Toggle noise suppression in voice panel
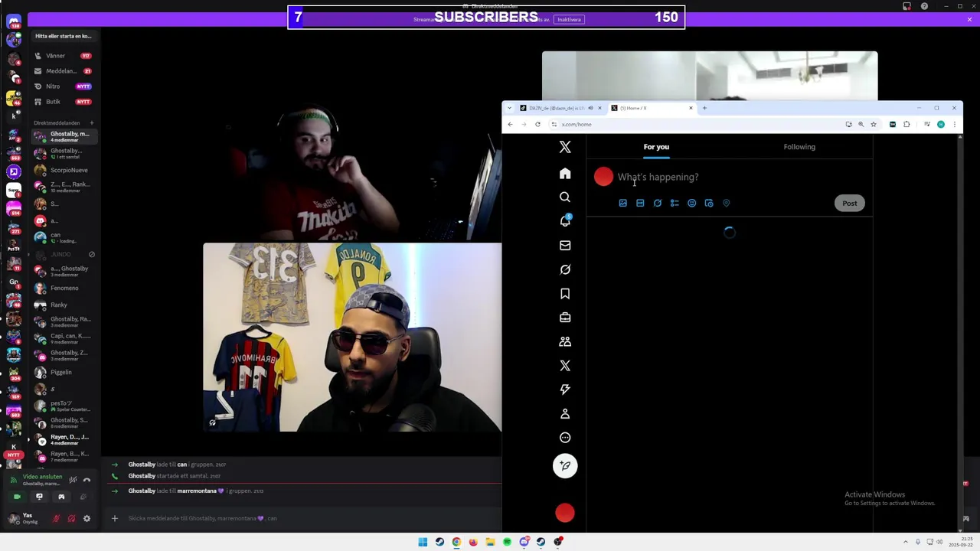This screenshot has width=980, height=551. pyautogui.click(x=73, y=480)
